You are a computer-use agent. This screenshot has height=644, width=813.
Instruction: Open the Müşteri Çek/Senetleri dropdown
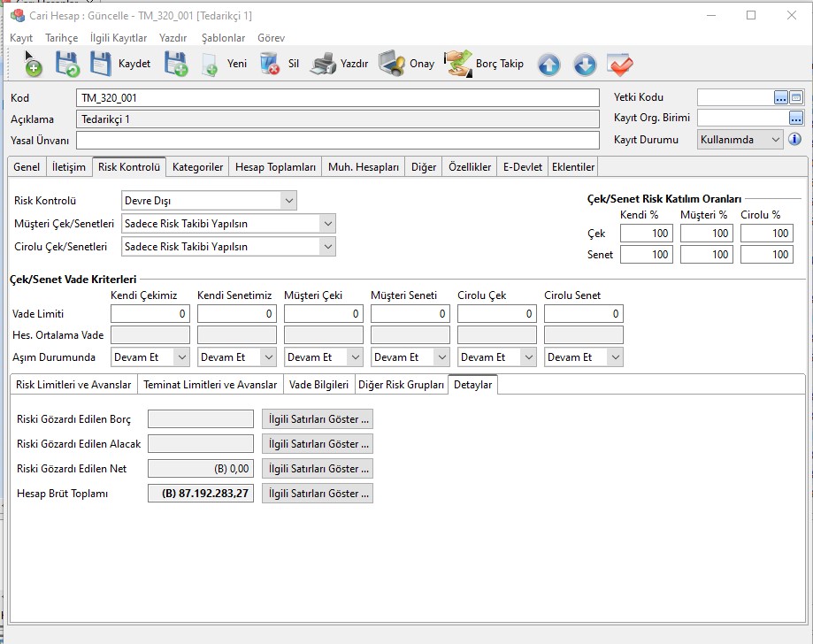pyautogui.click(x=327, y=224)
